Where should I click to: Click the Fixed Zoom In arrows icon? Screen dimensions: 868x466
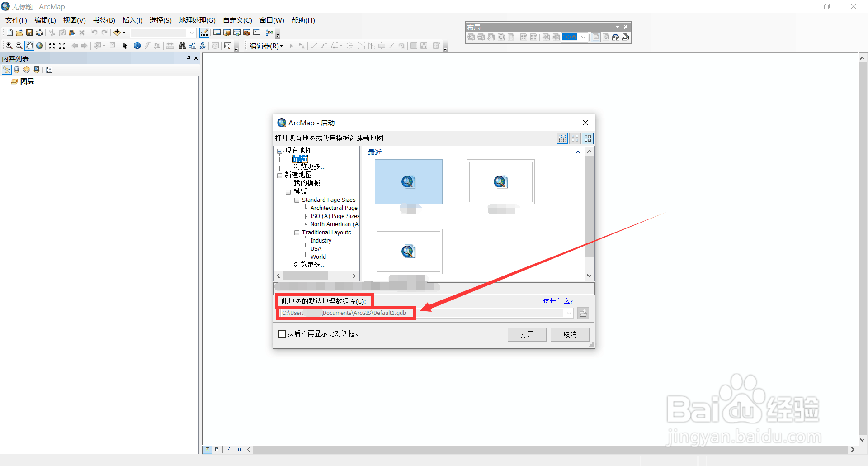(x=52, y=46)
